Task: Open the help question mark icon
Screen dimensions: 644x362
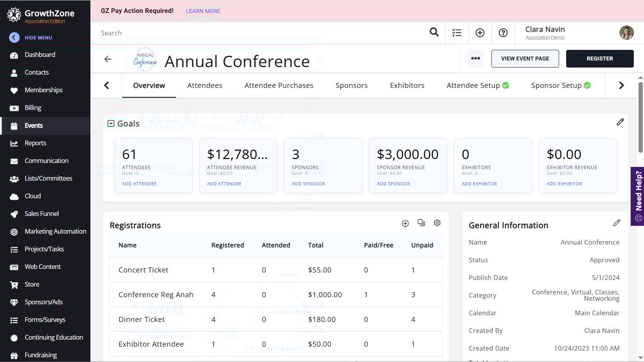Action: (503, 33)
